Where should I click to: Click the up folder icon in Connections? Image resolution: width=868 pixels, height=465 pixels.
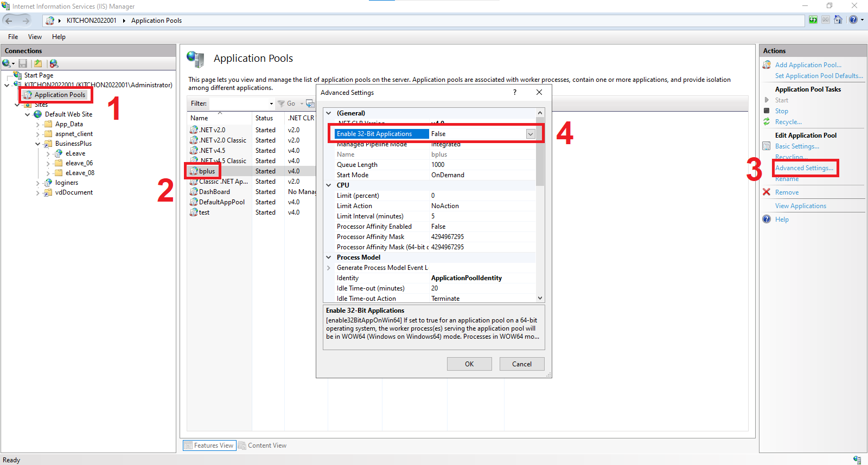click(x=38, y=63)
